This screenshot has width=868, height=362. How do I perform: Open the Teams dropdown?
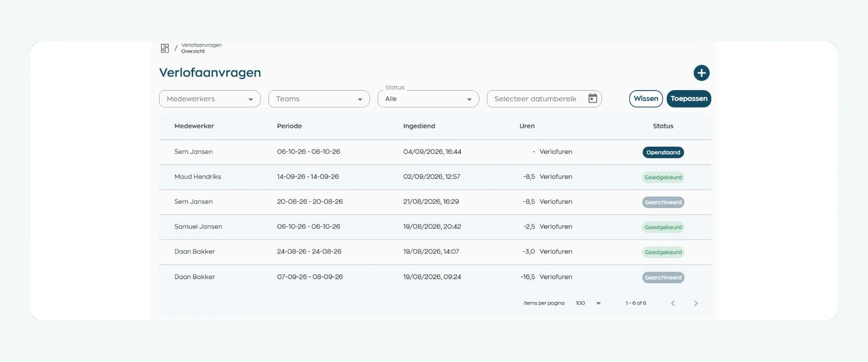coord(319,99)
